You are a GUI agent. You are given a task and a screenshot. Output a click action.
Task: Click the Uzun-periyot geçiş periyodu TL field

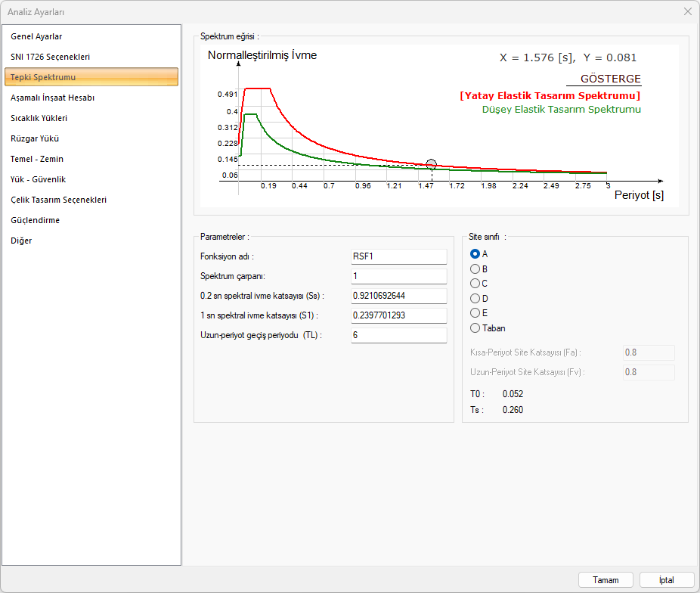click(x=398, y=335)
